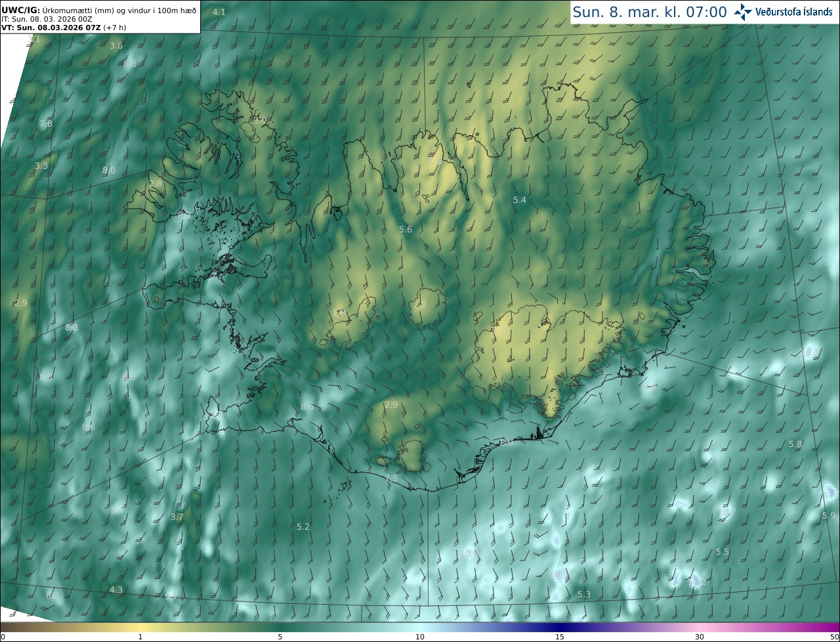
Task: Click the 5.6 value on the map
Action: coord(406,229)
